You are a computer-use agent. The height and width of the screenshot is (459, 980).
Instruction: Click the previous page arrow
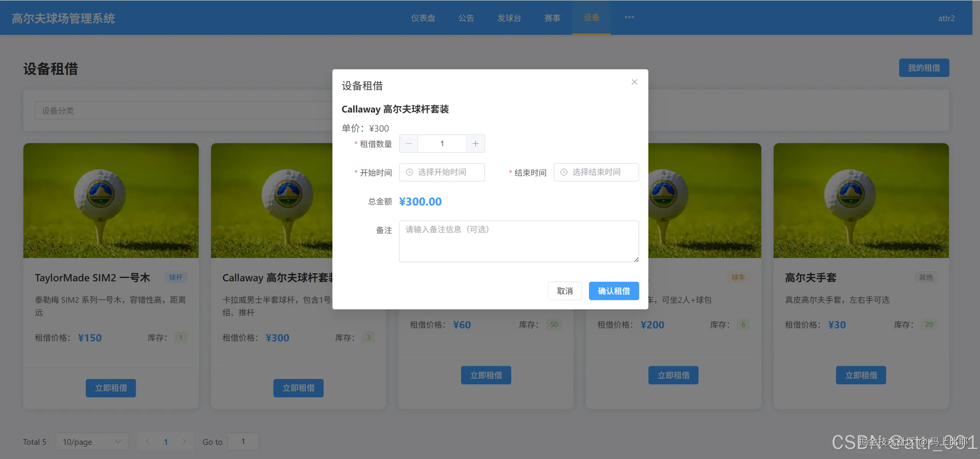coord(147,441)
